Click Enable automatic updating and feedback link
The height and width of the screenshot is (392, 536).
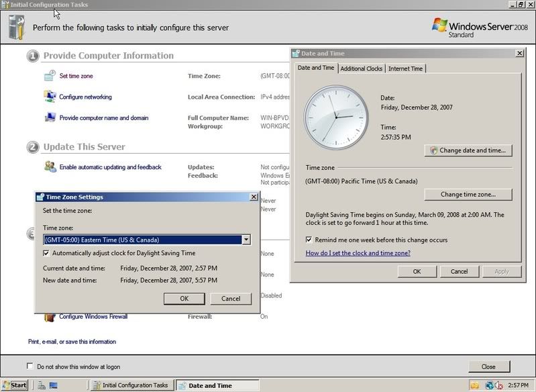(111, 167)
